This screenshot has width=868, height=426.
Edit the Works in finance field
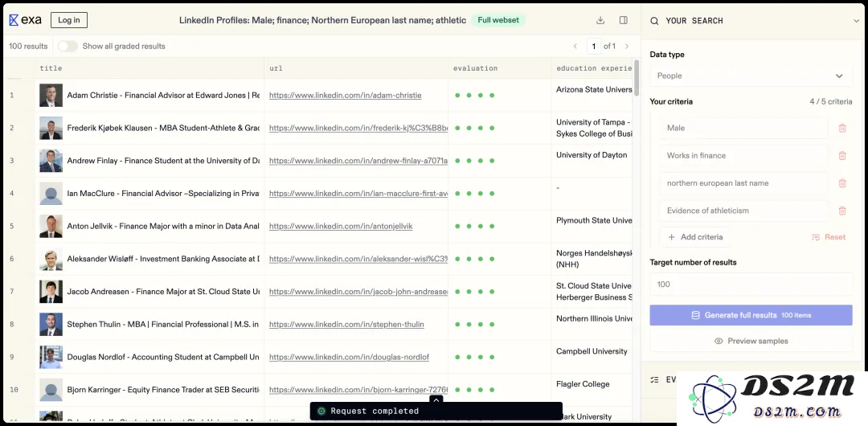tap(744, 156)
